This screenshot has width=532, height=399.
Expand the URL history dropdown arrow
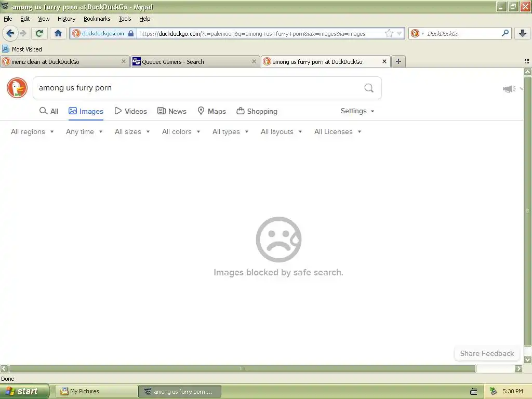pos(400,33)
